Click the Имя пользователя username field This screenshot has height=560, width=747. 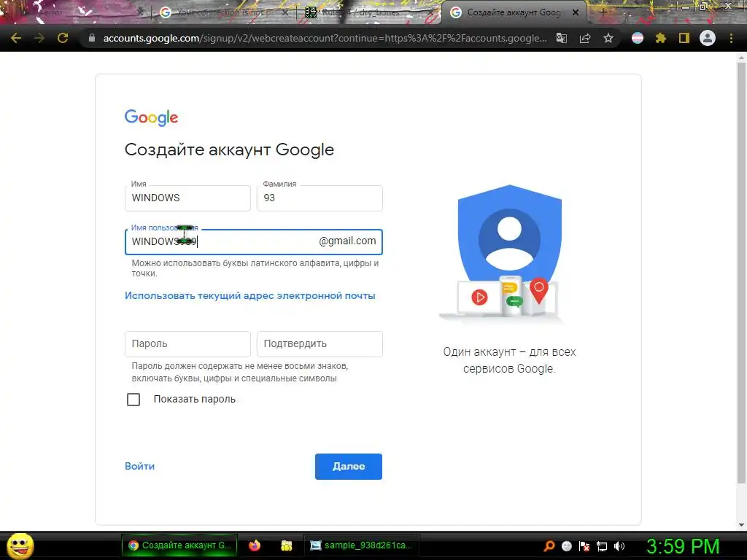tap(253, 242)
